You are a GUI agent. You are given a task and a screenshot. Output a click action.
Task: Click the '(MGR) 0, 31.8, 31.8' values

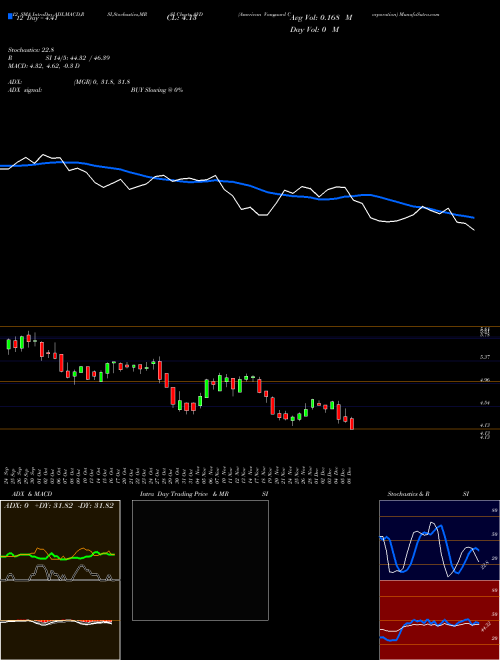click(x=102, y=82)
